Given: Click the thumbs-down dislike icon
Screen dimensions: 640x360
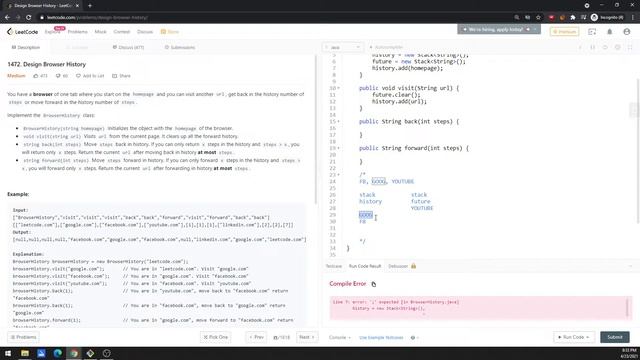Looking at the screenshot, I should pos(58,76).
